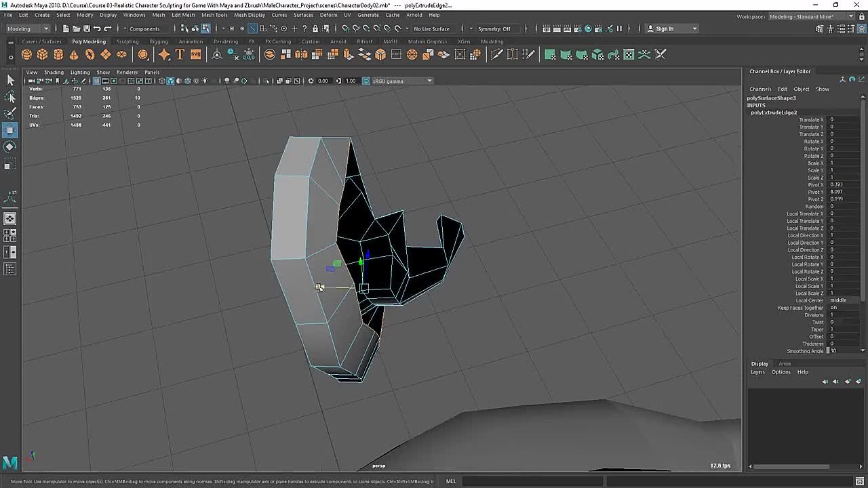Open the Modeling menu set dropdown
Image resolution: width=868 pixels, height=488 pixels.
[x=27, y=28]
